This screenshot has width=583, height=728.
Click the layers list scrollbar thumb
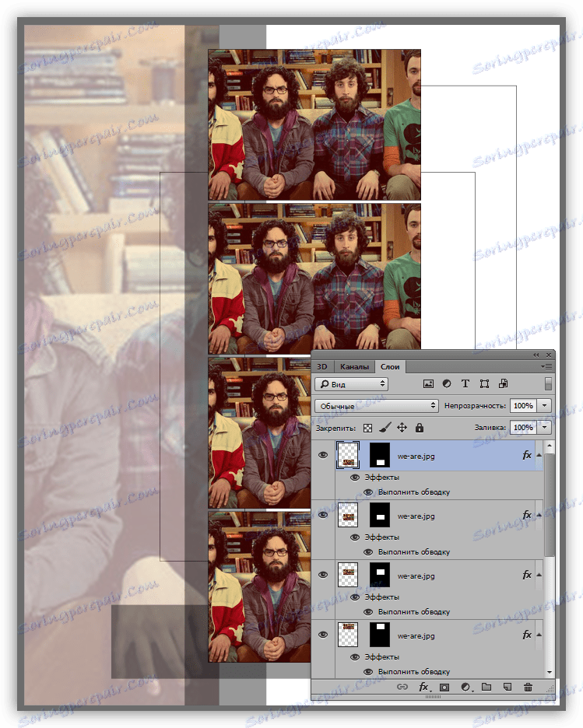(549, 504)
